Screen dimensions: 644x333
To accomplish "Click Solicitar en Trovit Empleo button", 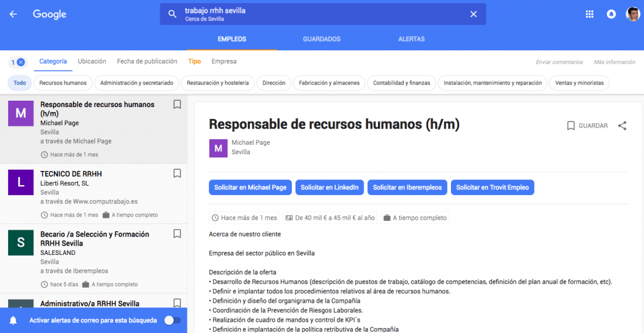I will pos(493,187).
